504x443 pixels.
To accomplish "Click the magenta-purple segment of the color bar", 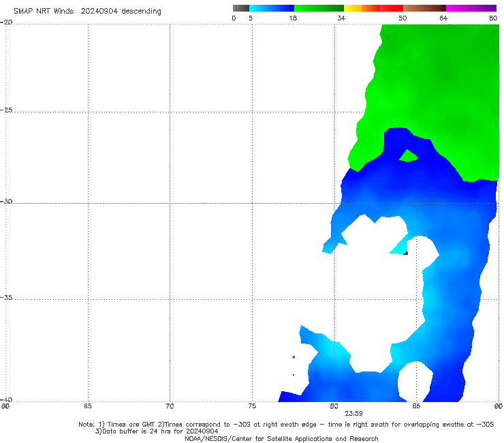I will [x=471, y=8].
